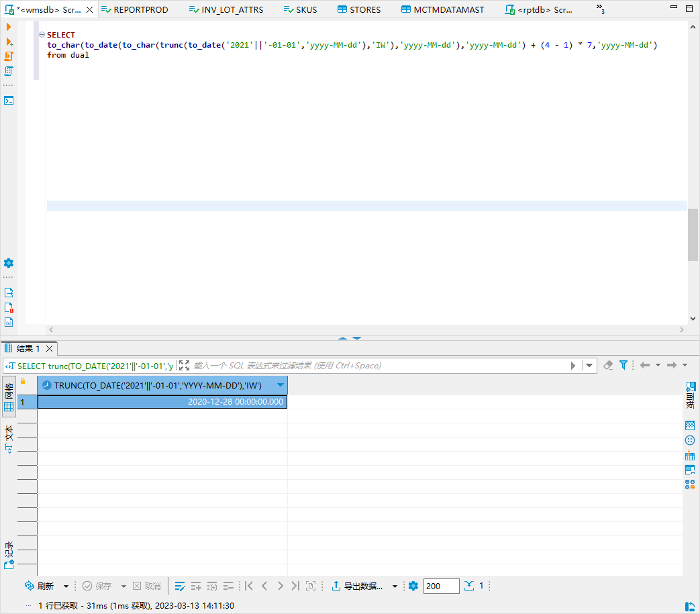Open export data dropdown arrow
Viewport: 700px width, 614px height.
(395, 586)
